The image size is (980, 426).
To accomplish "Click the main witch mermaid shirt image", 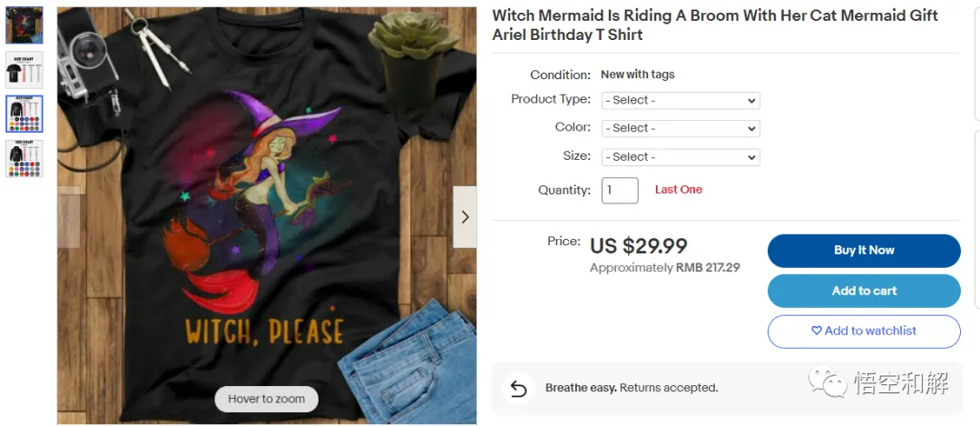I will point(267,216).
